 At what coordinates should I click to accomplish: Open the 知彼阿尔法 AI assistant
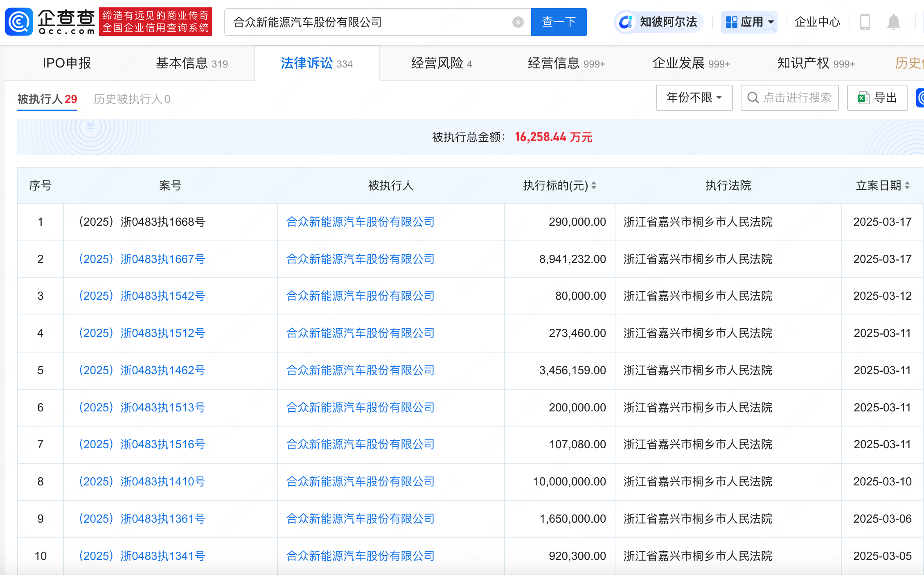coord(658,22)
